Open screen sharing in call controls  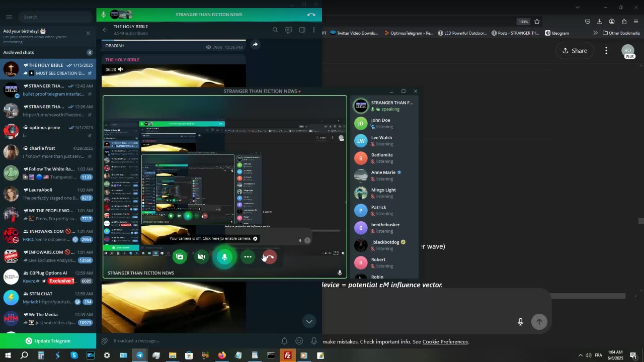pyautogui.click(x=180, y=257)
